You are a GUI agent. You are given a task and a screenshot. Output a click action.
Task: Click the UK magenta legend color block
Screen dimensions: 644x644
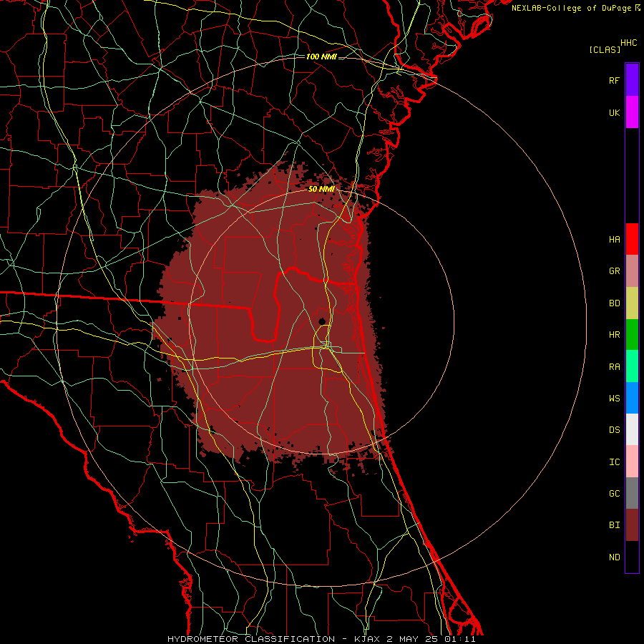tap(632, 112)
